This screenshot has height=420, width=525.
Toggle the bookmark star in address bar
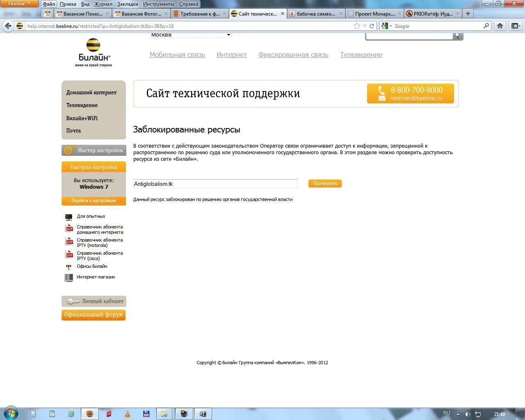[357, 25]
